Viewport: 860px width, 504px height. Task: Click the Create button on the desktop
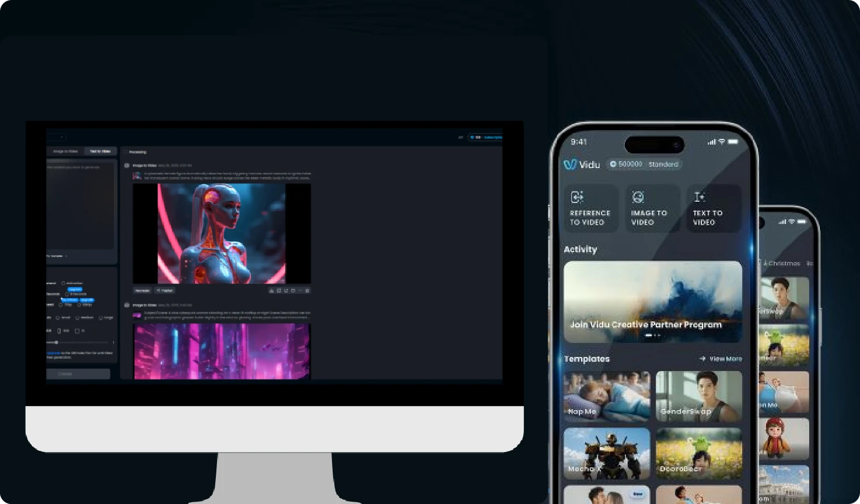click(78, 374)
